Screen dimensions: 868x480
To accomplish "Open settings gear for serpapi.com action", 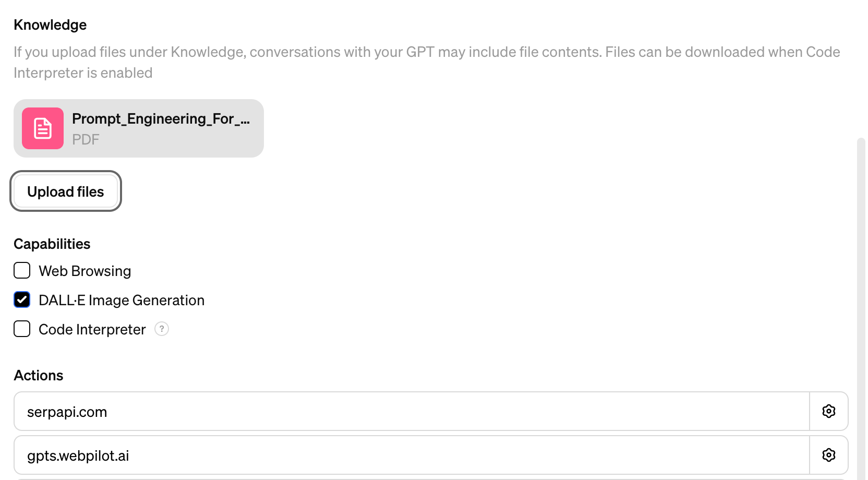I will click(x=829, y=411).
